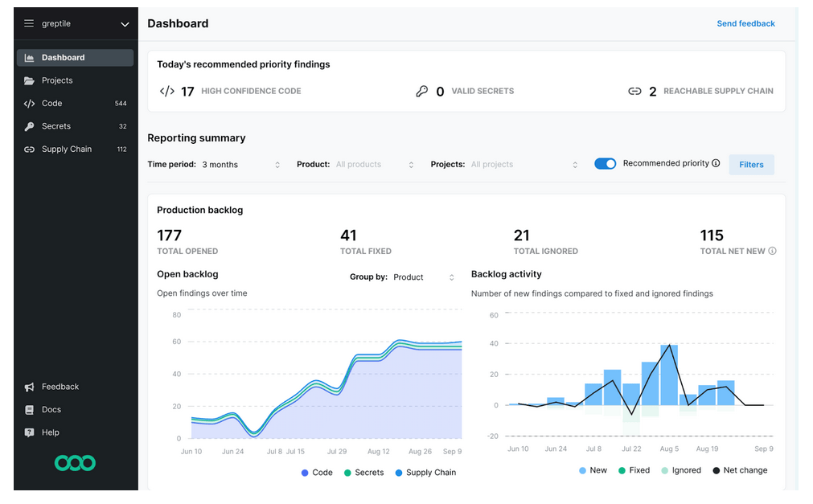This screenshot has width=813, height=504.
Task: Click the 17 High Confidence Code finding
Action: click(230, 92)
